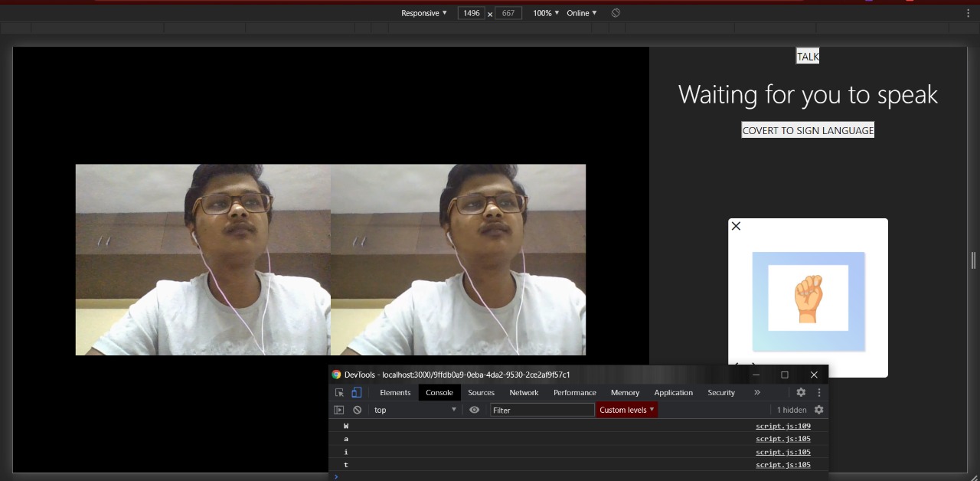
Task: Open the Custom levels log dropdown
Action: point(627,410)
